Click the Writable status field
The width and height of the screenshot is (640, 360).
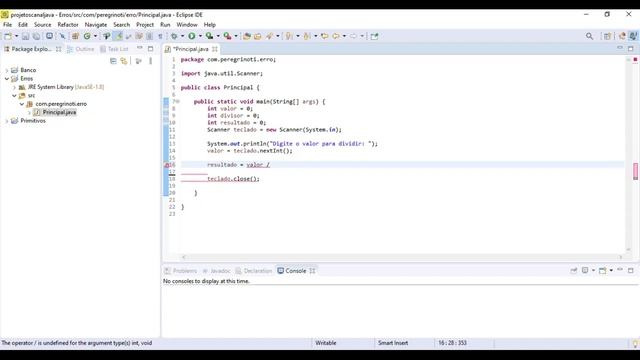(x=326, y=343)
